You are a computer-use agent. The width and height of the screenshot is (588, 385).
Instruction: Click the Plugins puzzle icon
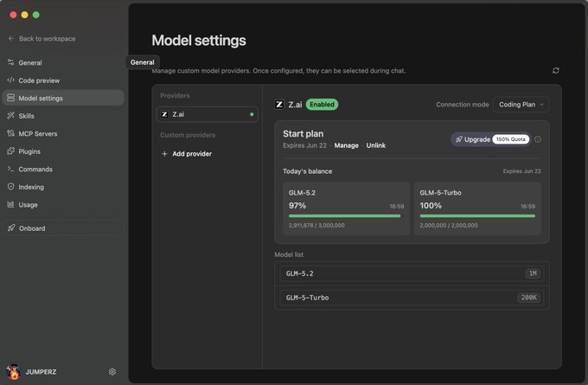pos(11,151)
